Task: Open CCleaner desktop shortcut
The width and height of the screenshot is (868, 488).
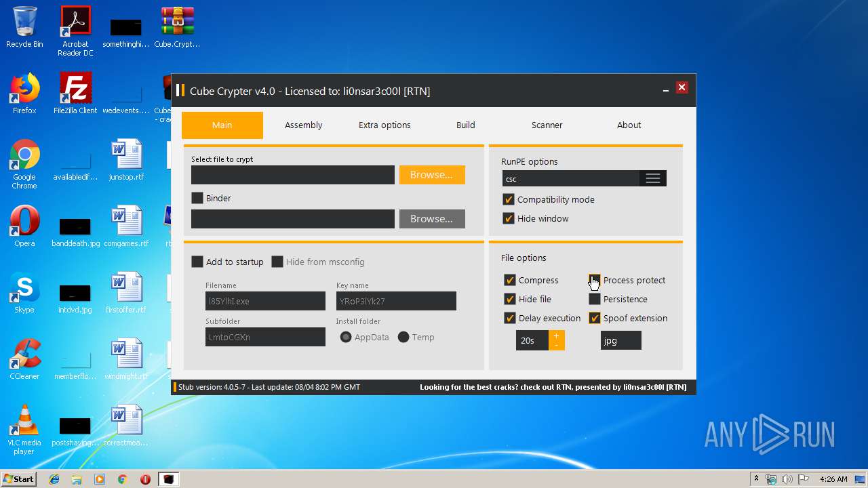Action: (x=24, y=359)
